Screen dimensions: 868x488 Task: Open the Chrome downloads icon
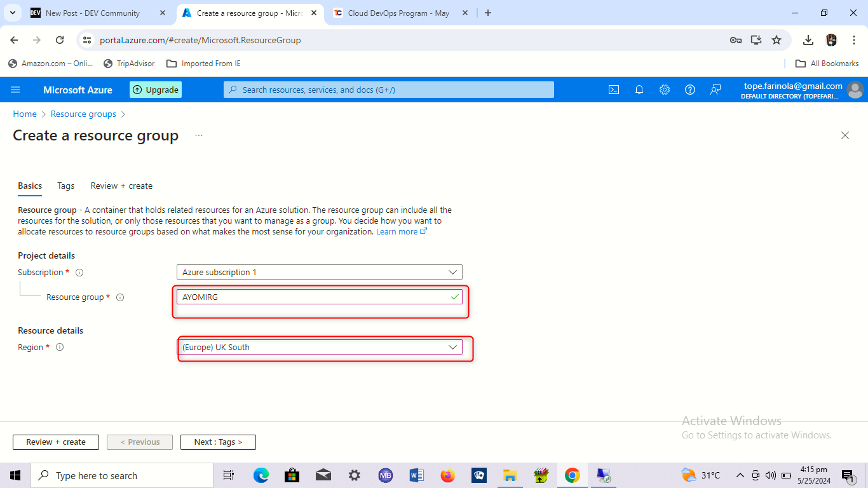[808, 40]
